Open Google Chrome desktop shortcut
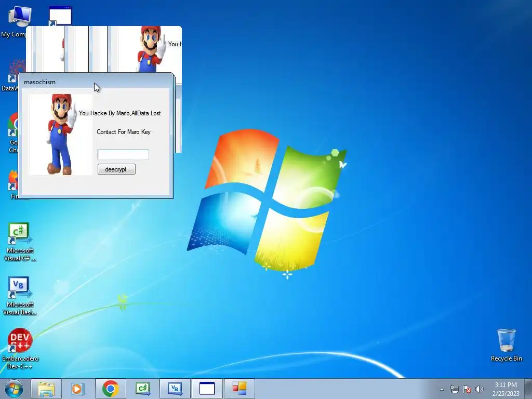The width and height of the screenshot is (532, 399). click(13, 133)
